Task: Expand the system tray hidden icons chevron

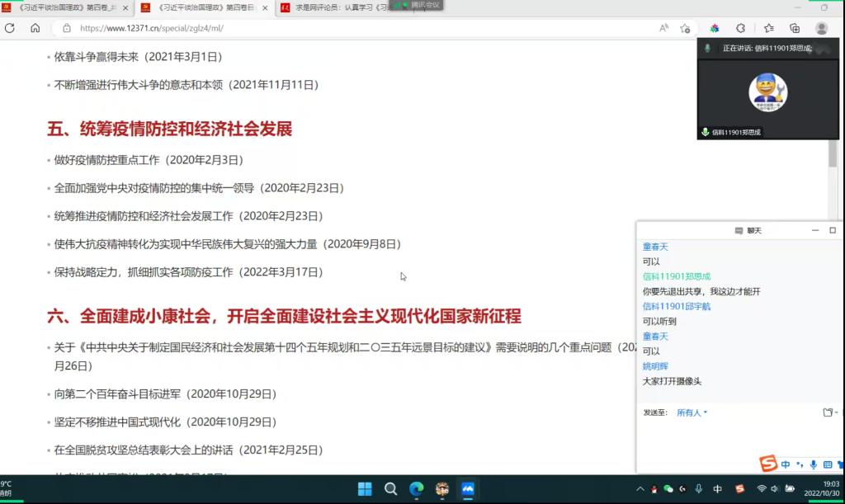Action: [x=639, y=489]
